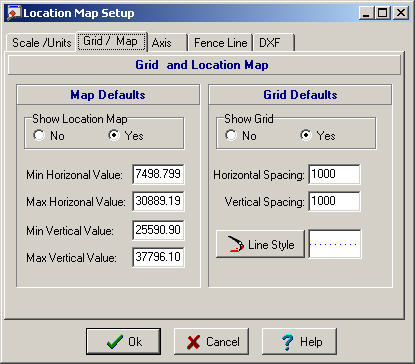The image size is (415, 364).
Task: Click the Map Defaults header
Action: 108,95
